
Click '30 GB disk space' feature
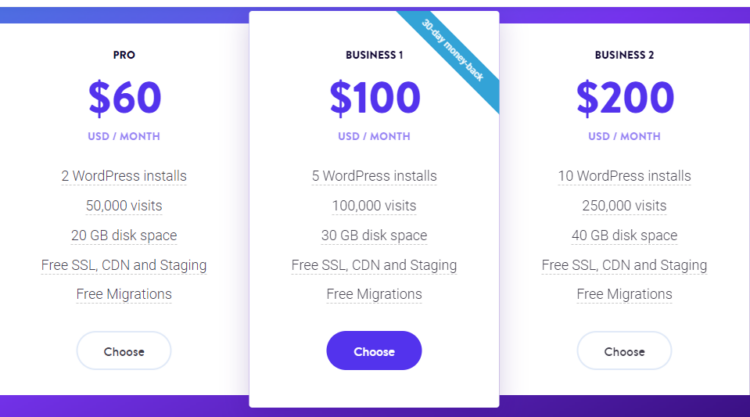[x=374, y=235]
